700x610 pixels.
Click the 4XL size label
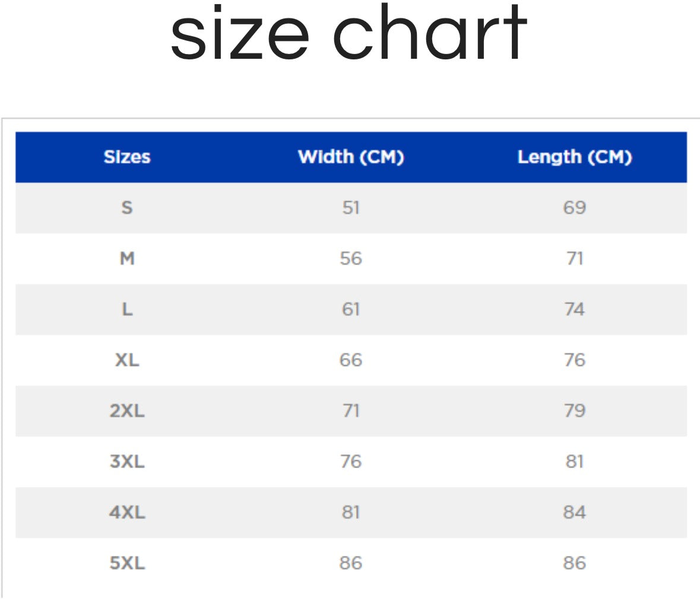[x=127, y=512]
